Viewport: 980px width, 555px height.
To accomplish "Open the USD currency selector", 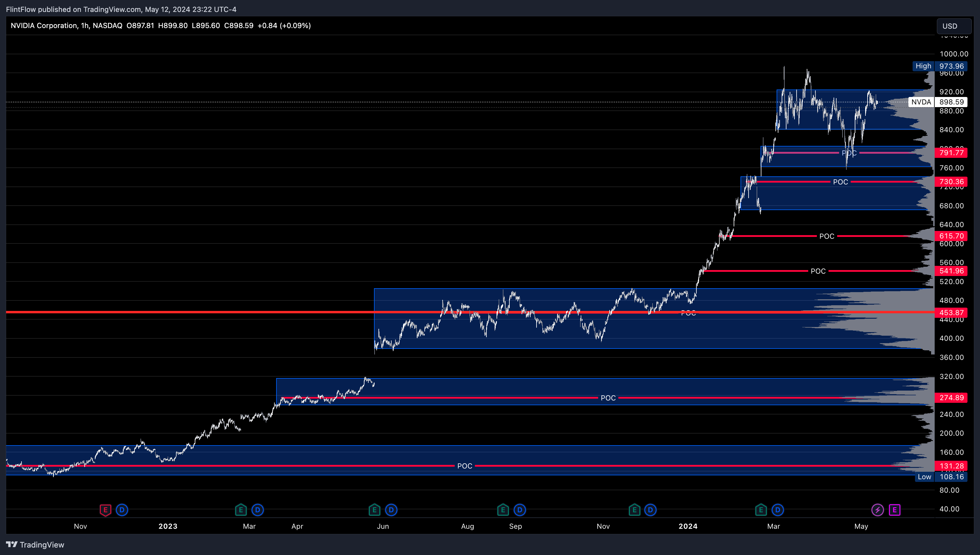I will pyautogui.click(x=954, y=26).
